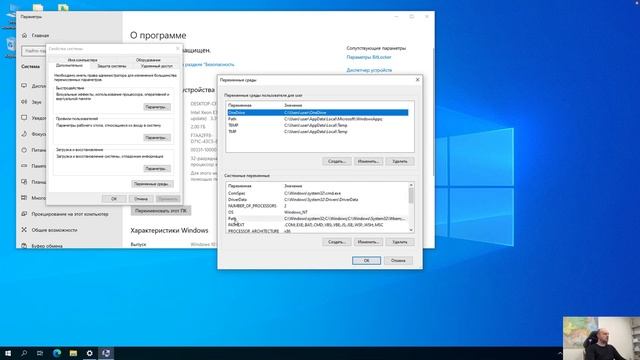This screenshot has width=640, height=360.
Task: Click Удалить under user variables list
Action: click(400, 161)
